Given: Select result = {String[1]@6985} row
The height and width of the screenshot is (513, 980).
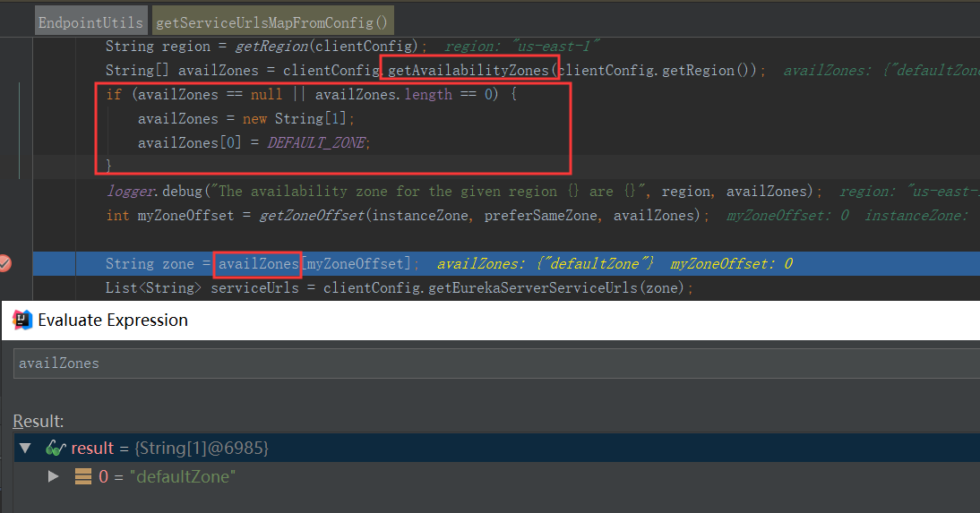Looking at the screenshot, I should pos(497,448).
